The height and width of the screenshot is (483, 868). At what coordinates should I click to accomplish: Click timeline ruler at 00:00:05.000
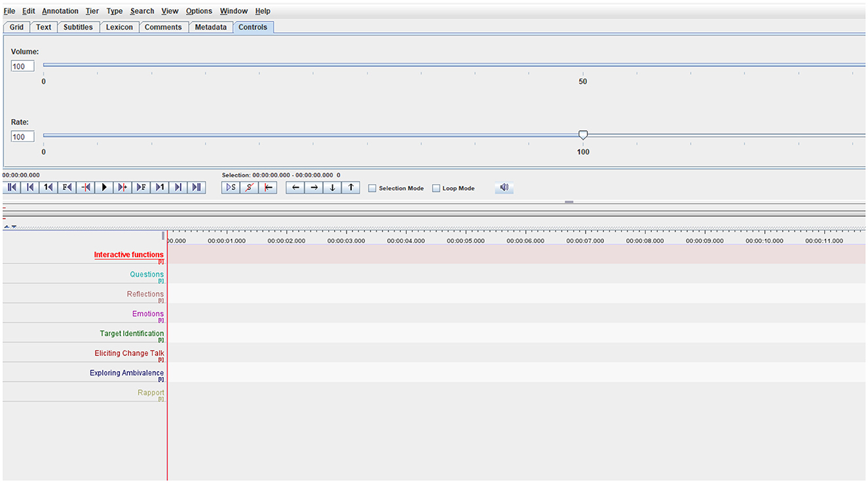coord(466,240)
